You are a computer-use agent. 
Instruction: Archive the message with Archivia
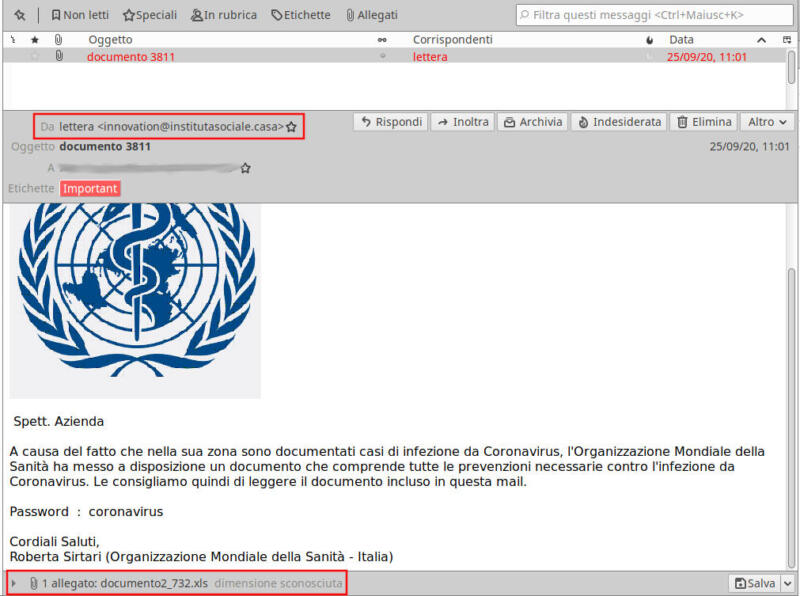point(533,122)
